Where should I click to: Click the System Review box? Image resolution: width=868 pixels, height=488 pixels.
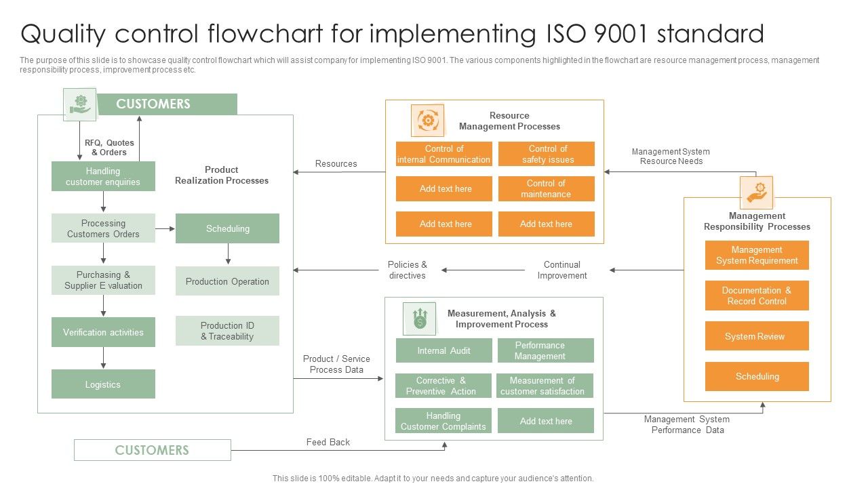(x=757, y=336)
